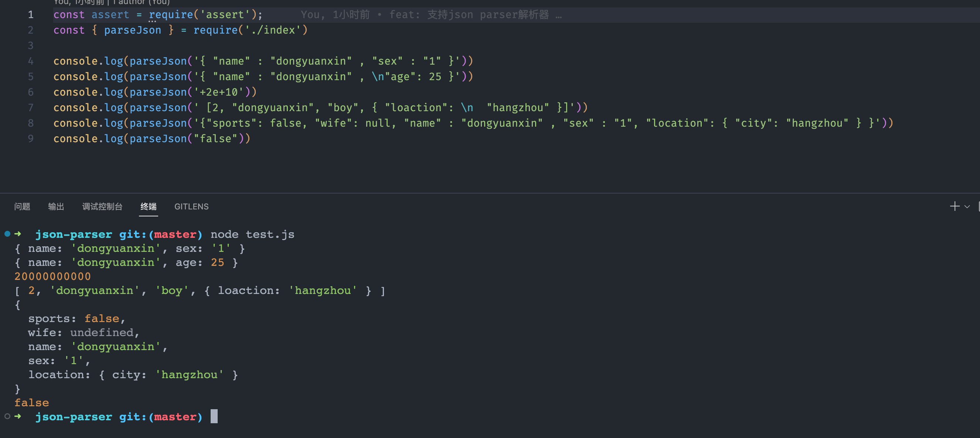
Task: Click the hollow circle command decoration
Action: point(7,416)
